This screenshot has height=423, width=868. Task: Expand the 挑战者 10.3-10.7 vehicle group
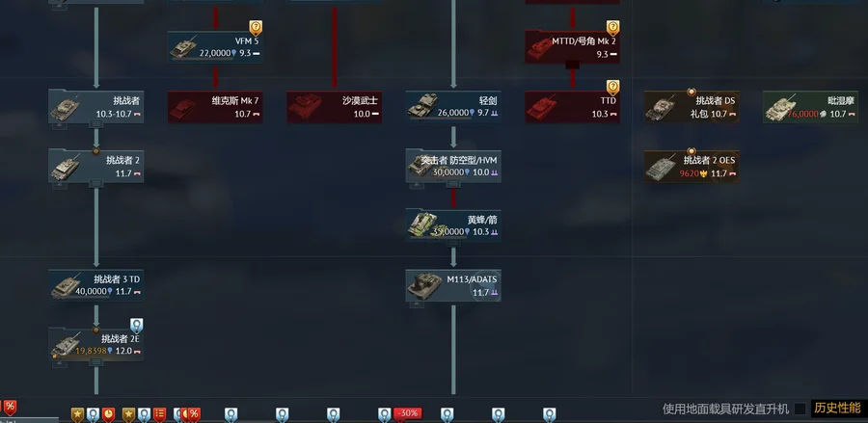96,123
